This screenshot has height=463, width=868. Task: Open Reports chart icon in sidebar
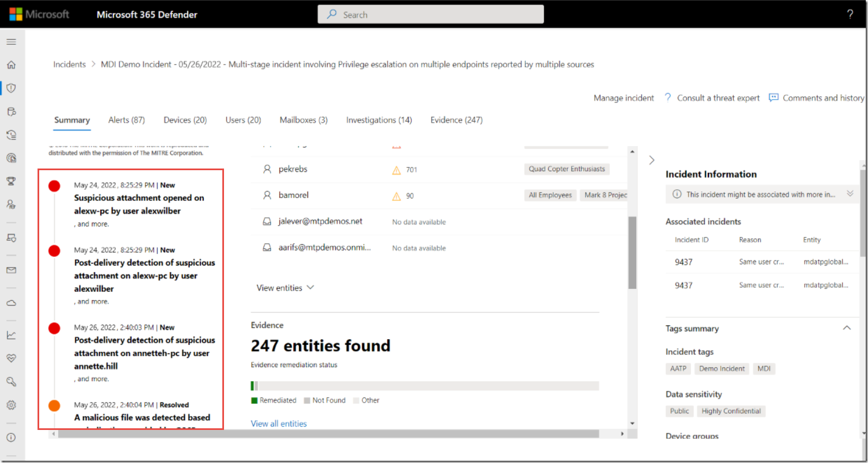(11, 335)
